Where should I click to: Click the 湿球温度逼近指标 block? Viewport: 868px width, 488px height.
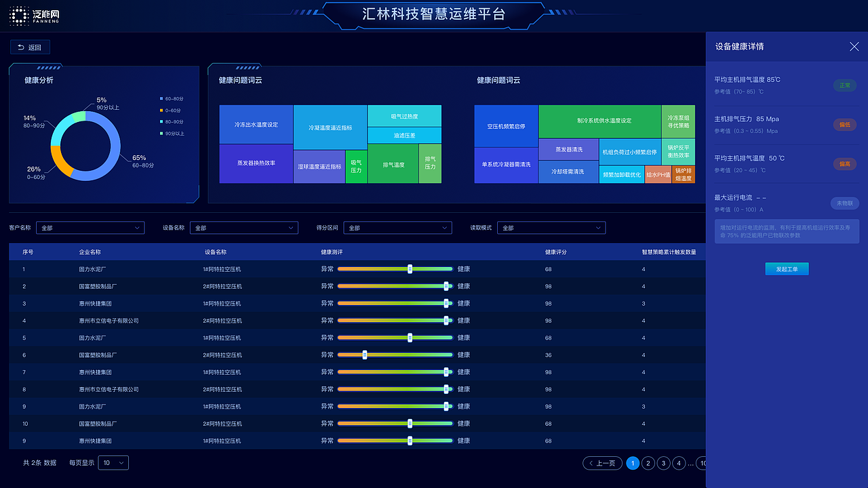tap(319, 167)
